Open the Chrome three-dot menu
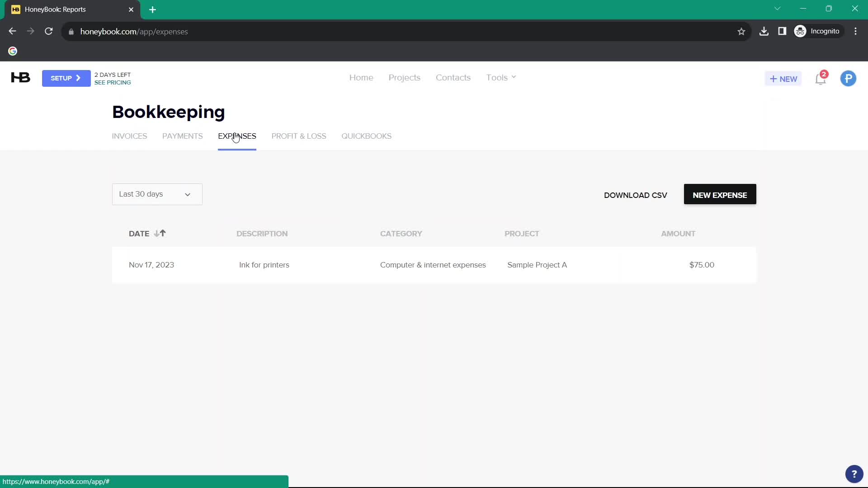 point(855,31)
